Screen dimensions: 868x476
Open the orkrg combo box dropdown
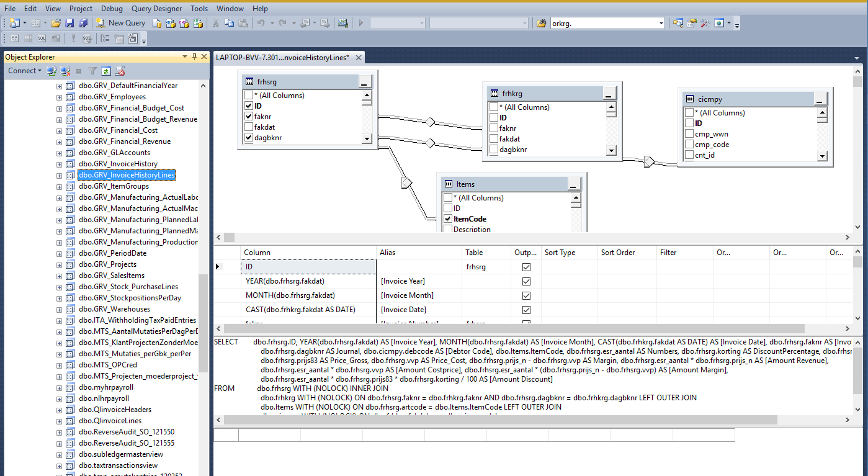[661, 22]
